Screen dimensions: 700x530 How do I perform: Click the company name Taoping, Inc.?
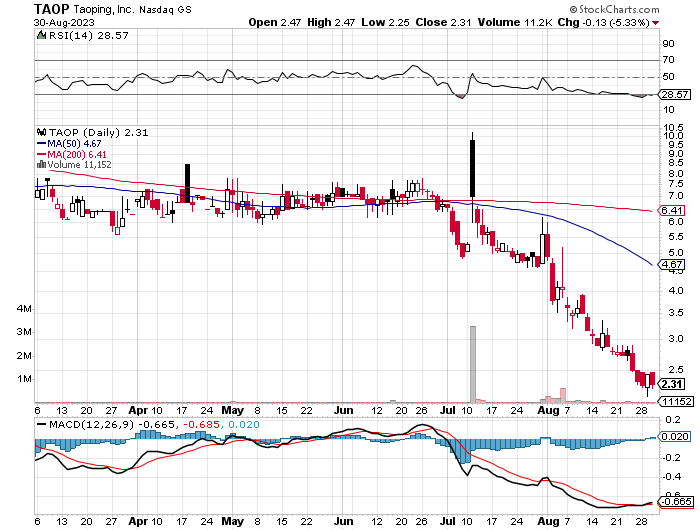pyautogui.click(x=104, y=9)
